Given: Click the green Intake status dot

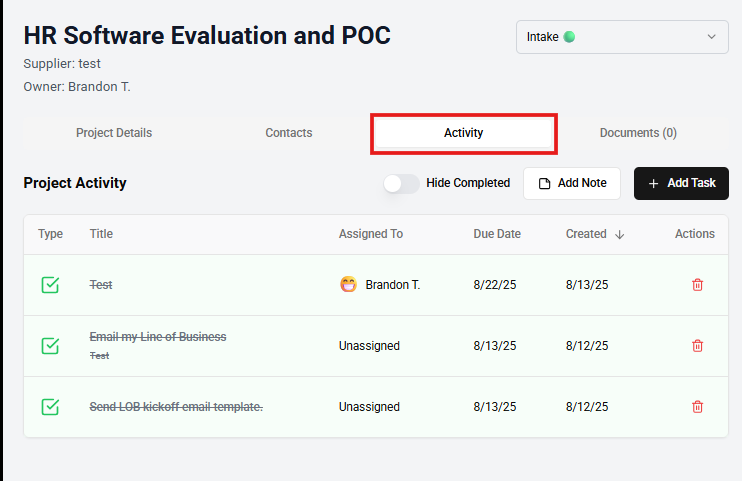Looking at the screenshot, I should click(x=569, y=37).
